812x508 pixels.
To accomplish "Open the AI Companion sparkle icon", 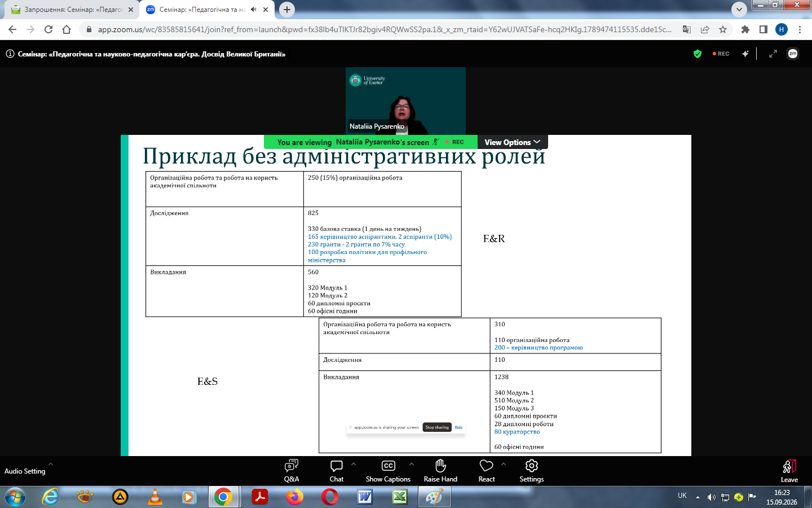I will 745,54.
